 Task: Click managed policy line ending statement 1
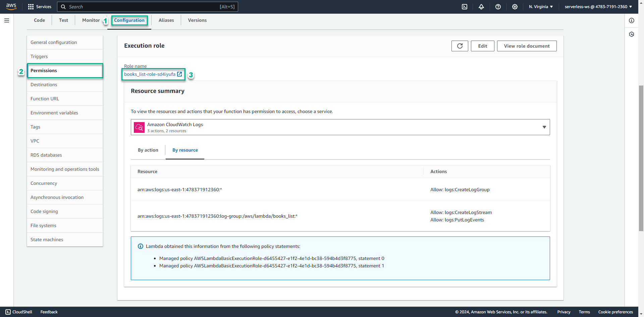(x=272, y=266)
